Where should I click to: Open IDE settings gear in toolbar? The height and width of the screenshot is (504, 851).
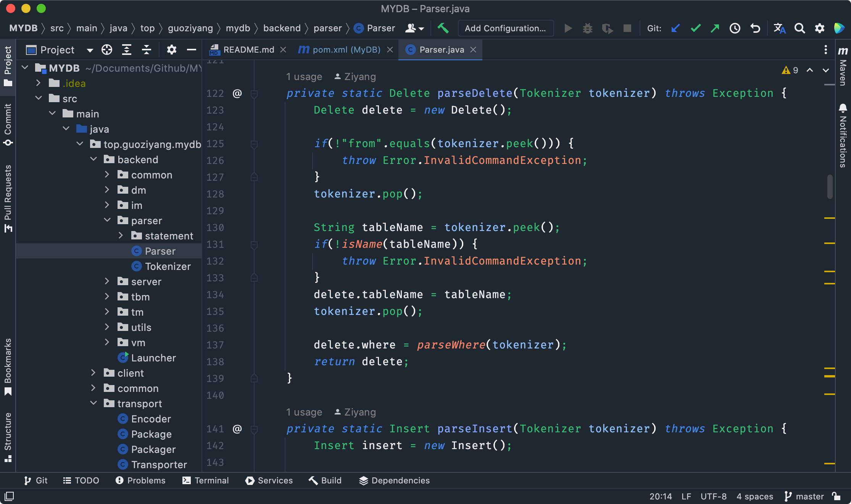[x=819, y=28]
